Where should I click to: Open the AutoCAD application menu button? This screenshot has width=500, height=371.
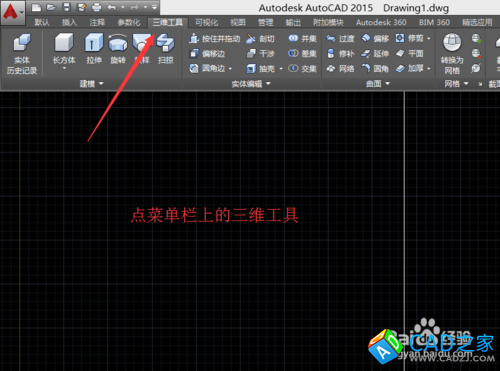13,12
